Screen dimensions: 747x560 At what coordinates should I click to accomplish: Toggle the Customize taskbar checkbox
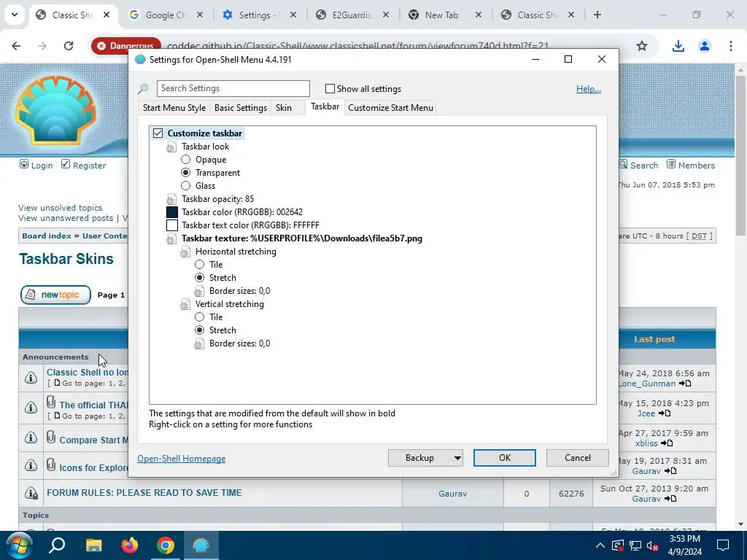[x=158, y=133]
